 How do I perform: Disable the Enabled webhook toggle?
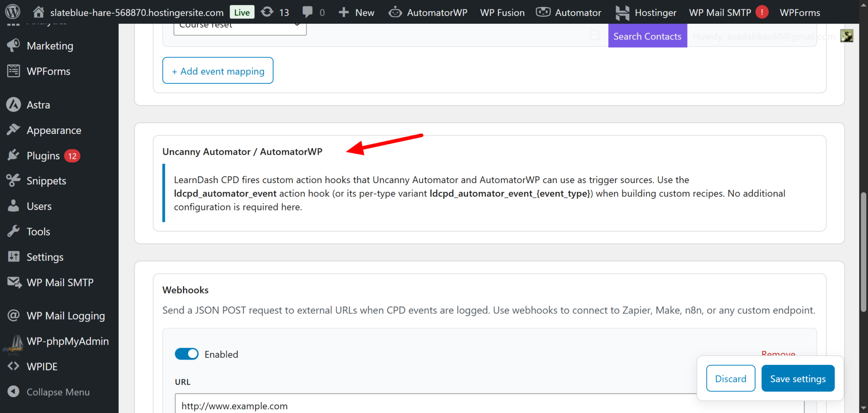click(x=186, y=354)
